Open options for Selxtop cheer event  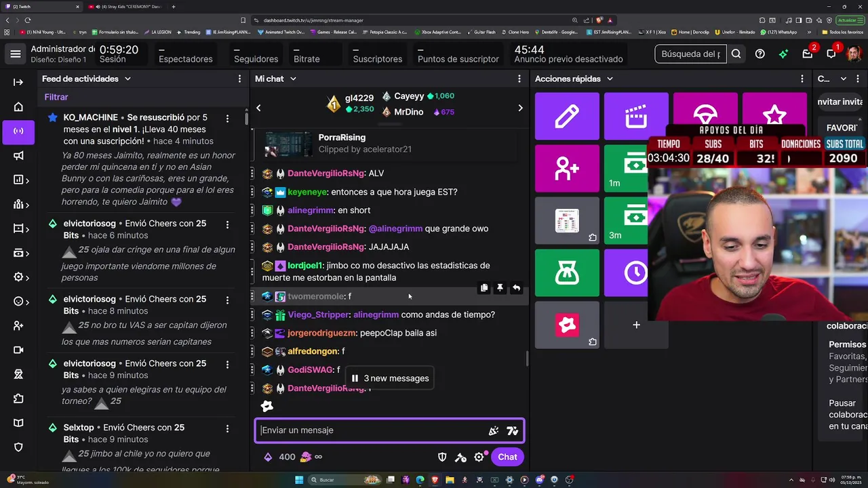pyautogui.click(x=227, y=428)
